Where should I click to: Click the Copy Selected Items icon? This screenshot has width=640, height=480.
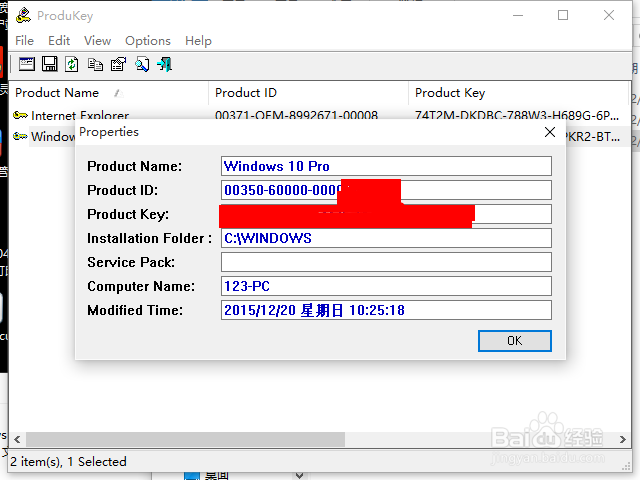coord(96,64)
